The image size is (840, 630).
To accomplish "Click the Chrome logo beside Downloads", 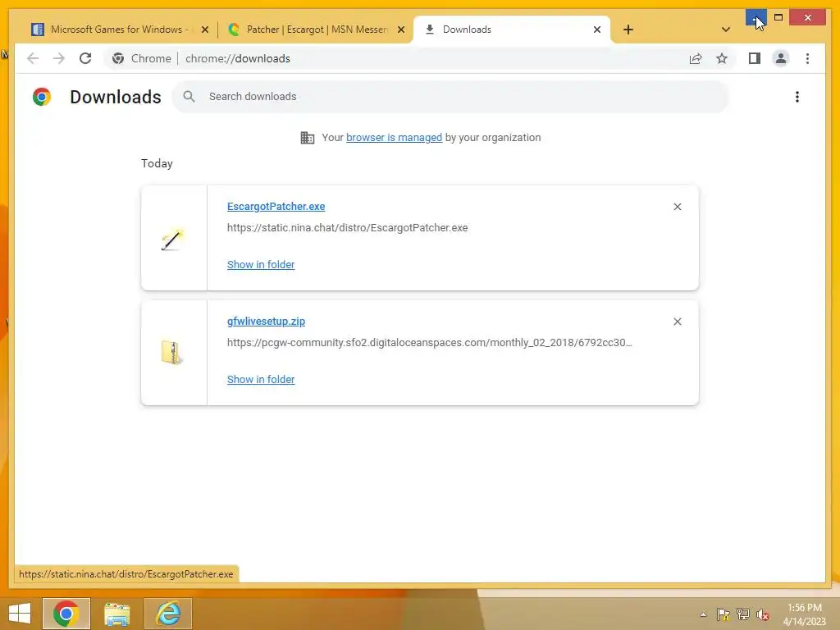I will (42, 97).
